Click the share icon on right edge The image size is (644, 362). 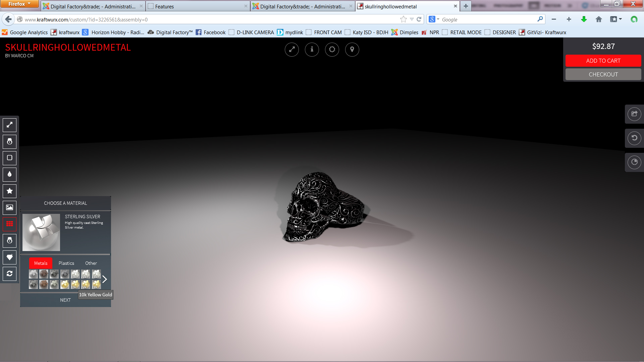click(634, 114)
